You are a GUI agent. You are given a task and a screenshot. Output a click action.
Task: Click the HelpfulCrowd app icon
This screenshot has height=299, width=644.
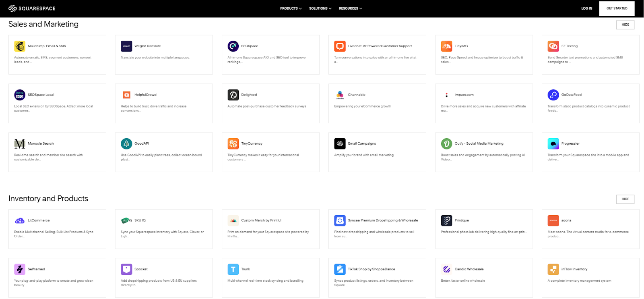click(x=126, y=95)
